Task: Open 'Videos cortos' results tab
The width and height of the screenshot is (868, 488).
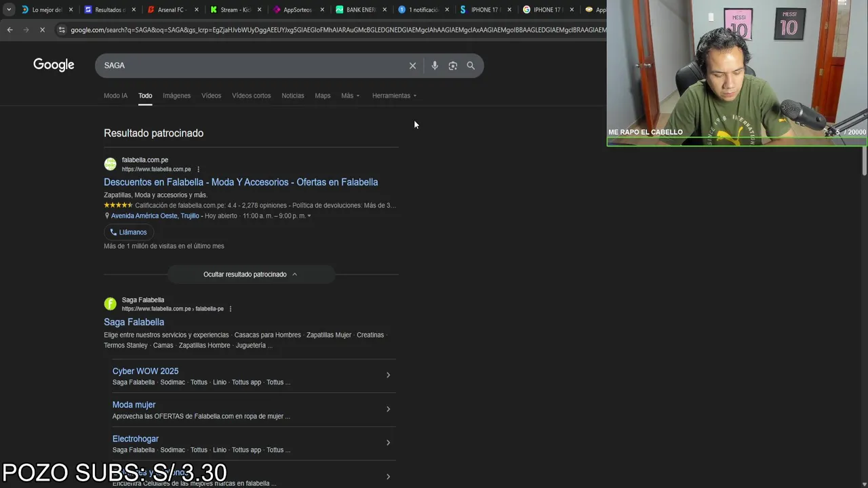Action: tap(251, 96)
